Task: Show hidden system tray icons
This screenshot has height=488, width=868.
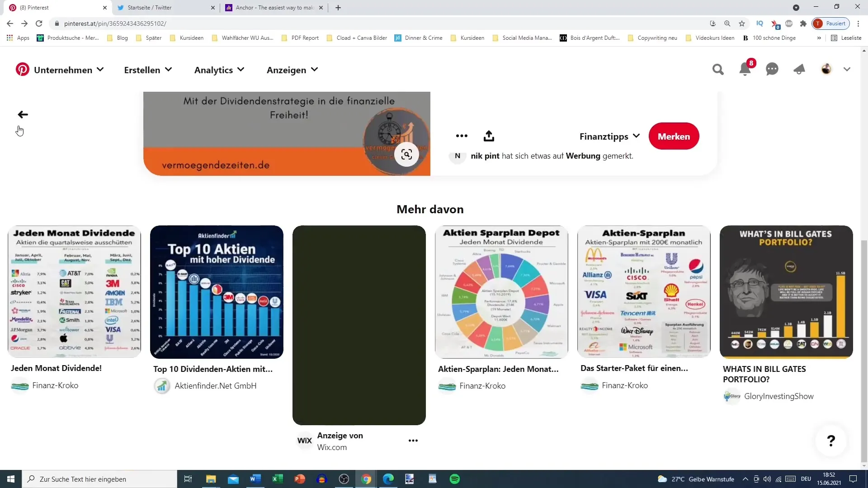Action: tap(745, 479)
